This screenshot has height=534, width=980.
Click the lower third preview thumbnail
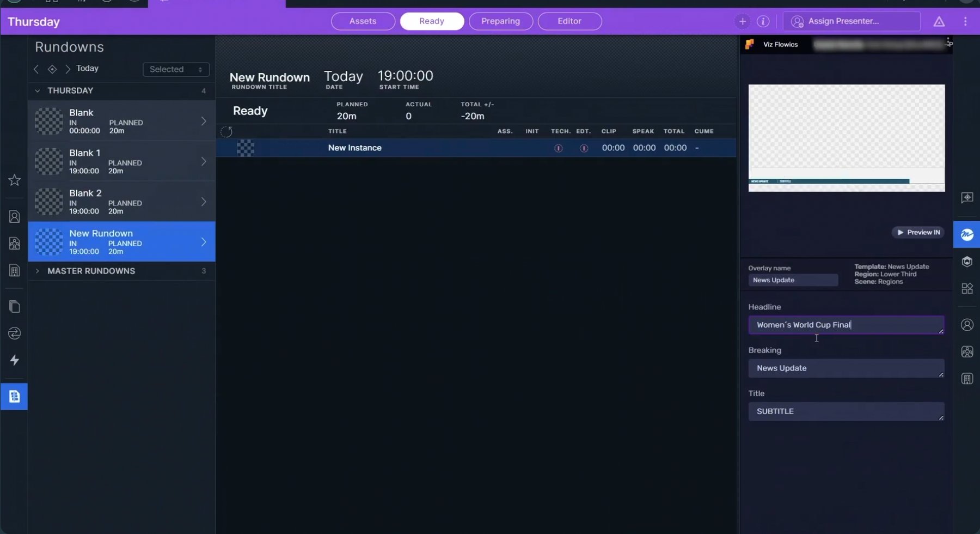click(x=847, y=138)
